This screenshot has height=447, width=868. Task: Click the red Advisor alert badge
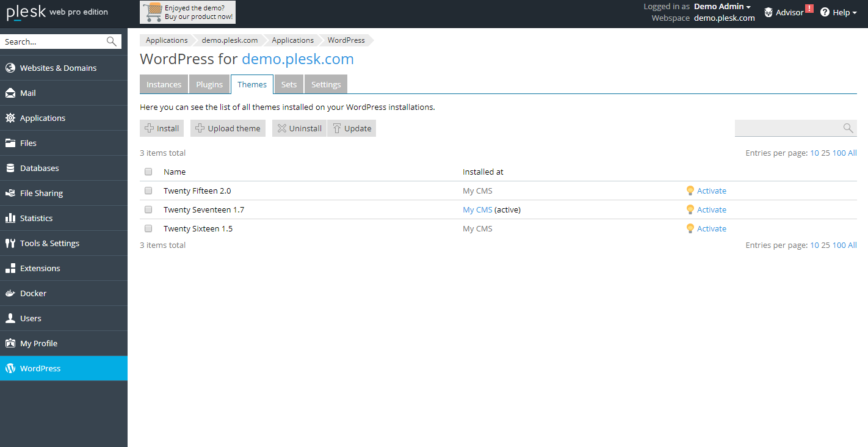pos(809,9)
